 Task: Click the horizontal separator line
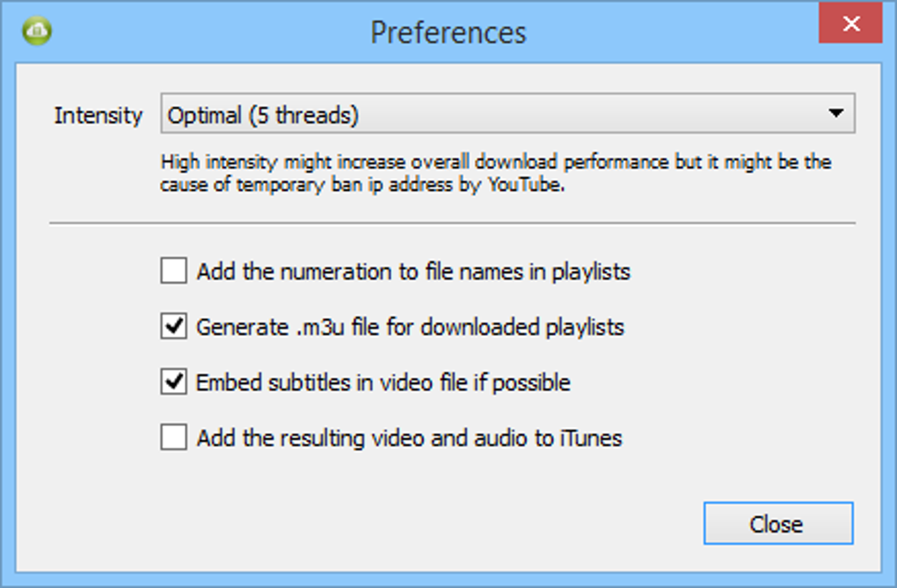coord(452,223)
